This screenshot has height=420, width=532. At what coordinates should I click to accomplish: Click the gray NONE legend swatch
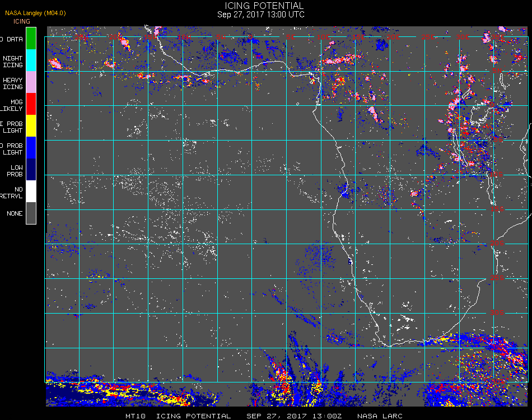pos(31,213)
